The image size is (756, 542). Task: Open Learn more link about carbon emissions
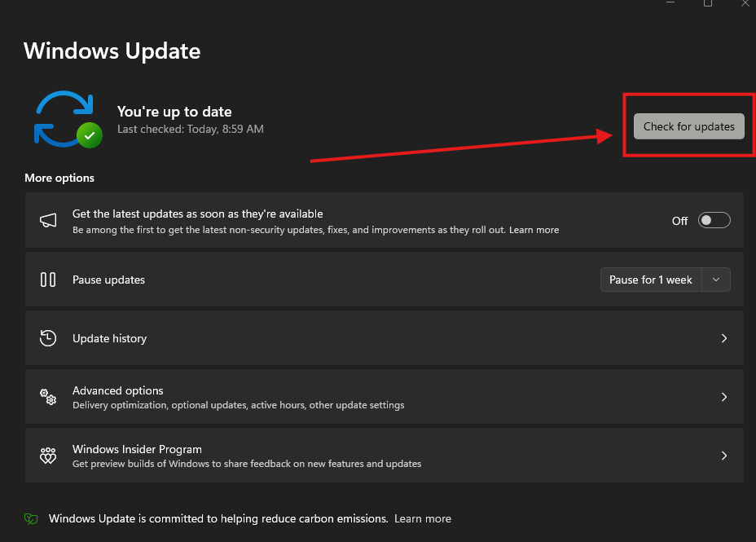[x=423, y=519]
